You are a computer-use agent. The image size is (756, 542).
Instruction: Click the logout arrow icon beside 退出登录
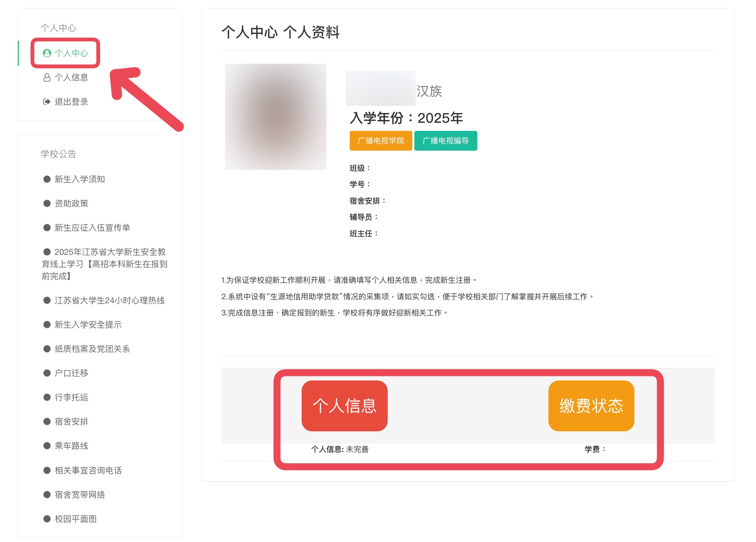(x=47, y=102)
